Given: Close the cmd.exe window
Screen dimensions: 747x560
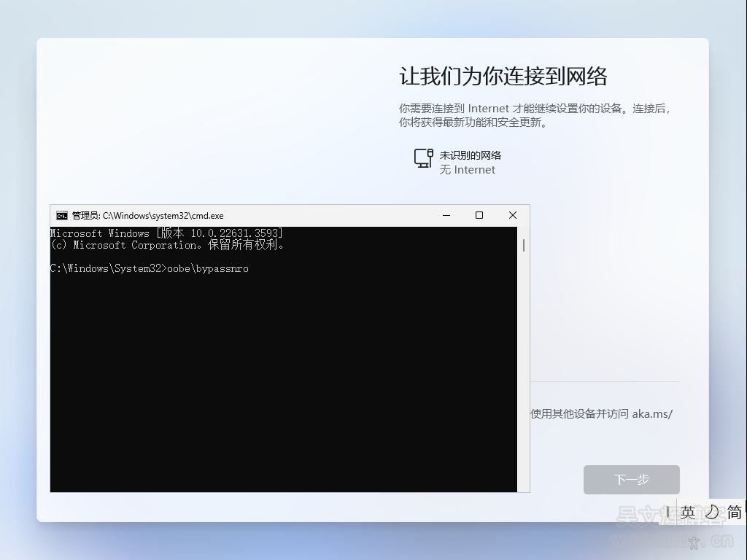Looking at the screenshot, I should point(513,215).
